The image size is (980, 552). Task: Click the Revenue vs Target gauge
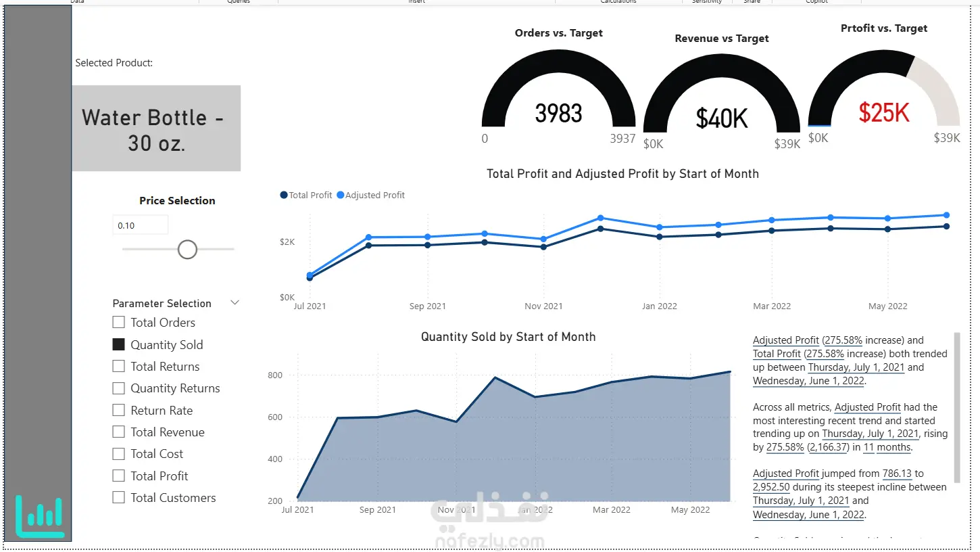[721, 99]
